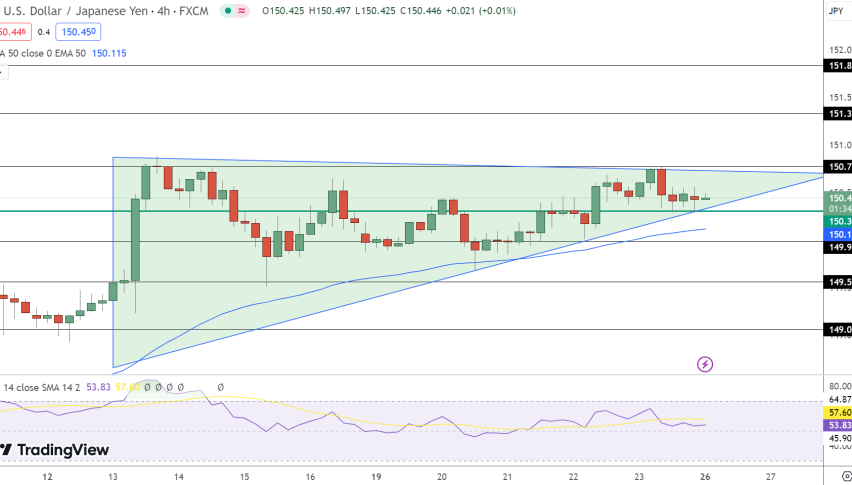This screenshot has width=852, height=485.
Task: Click the purple 53.83 RSI axis label
Action: pyautogui.click(x=838, y=425)
